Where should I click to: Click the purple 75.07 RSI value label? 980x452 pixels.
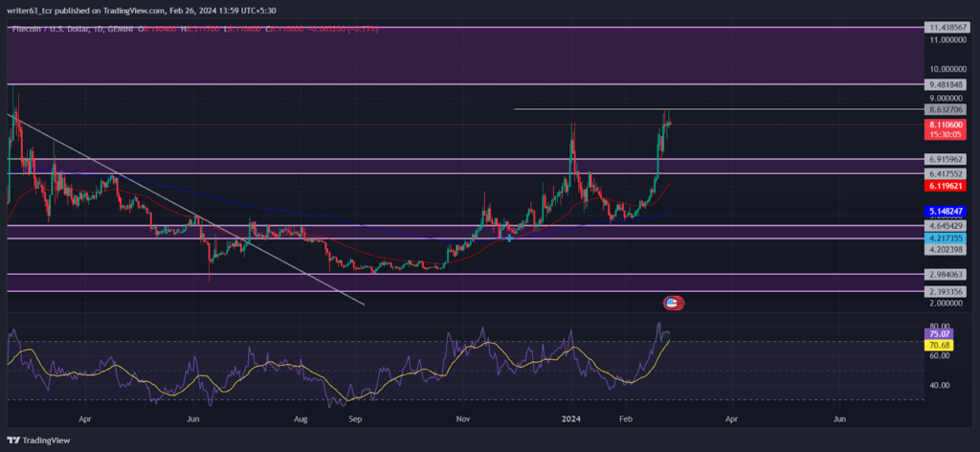click(x=940, y=334)
